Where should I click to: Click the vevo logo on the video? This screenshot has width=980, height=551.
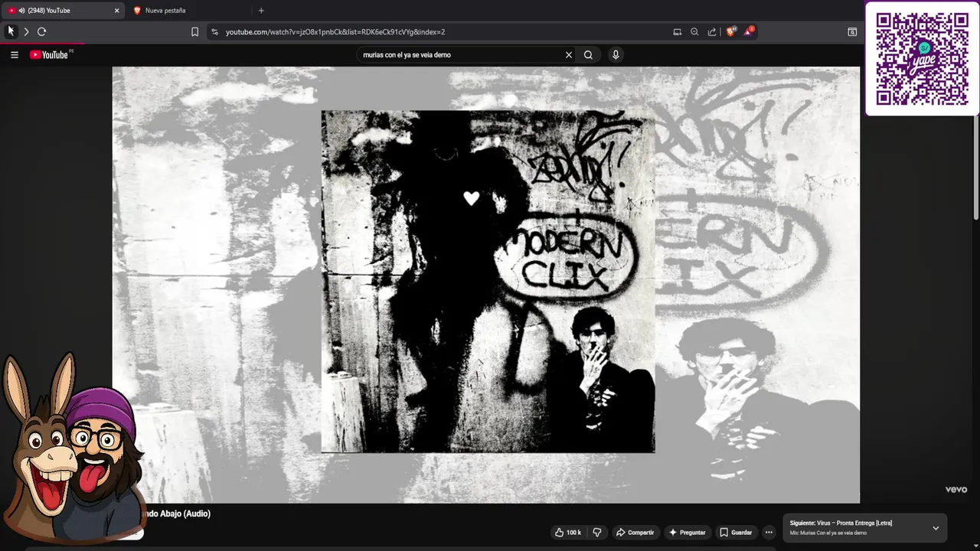pyautogui.click(x=955, y=490)
